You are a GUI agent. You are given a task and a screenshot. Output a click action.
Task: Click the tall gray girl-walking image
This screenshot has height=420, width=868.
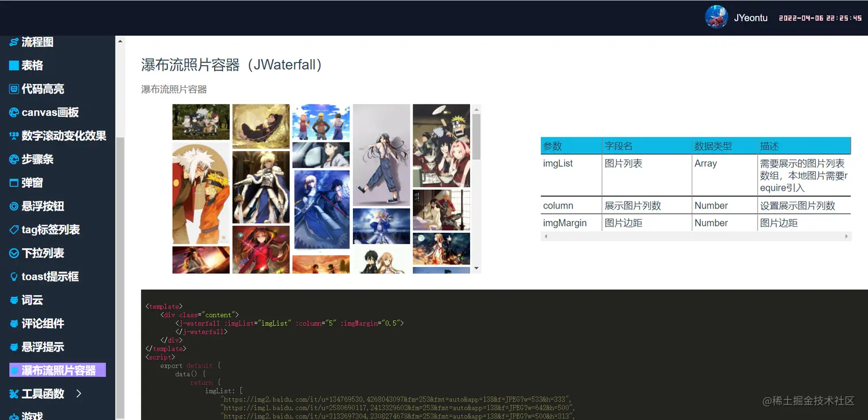(x=381, y=155)
